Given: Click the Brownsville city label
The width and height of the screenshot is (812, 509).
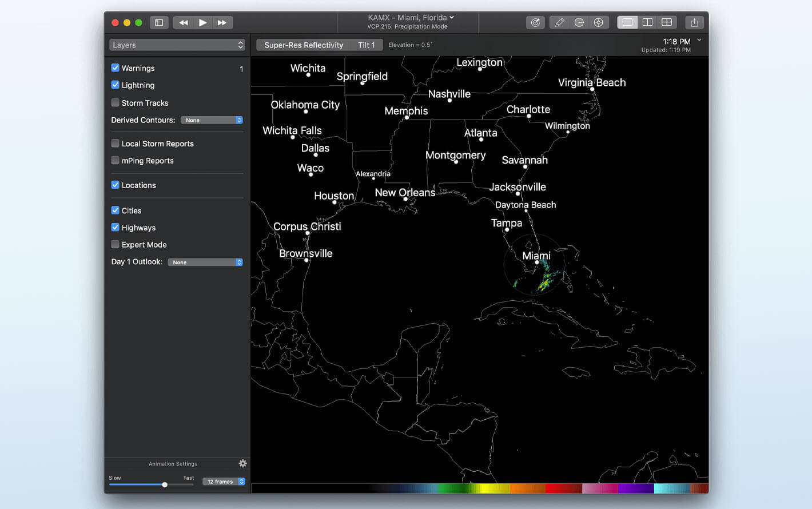Looking at the screenshot, I should (306, 253).
